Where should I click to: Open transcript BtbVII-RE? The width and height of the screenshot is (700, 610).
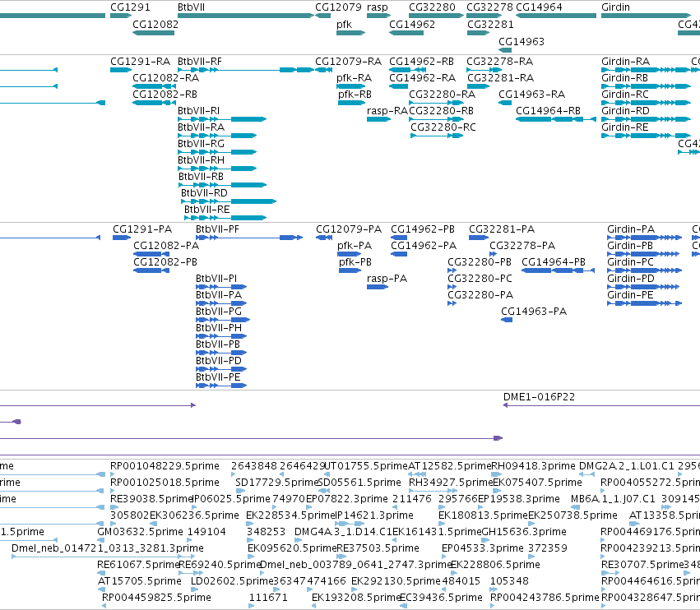coord(206,210)
